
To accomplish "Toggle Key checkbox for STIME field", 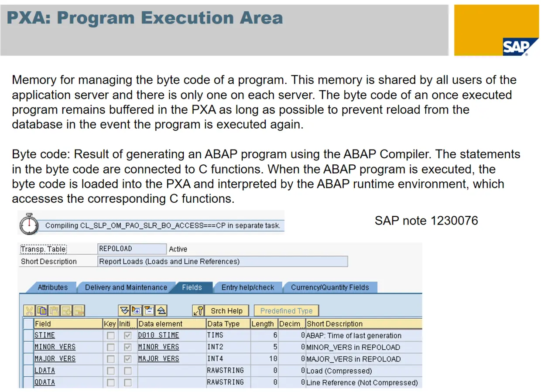I will 111,336.
